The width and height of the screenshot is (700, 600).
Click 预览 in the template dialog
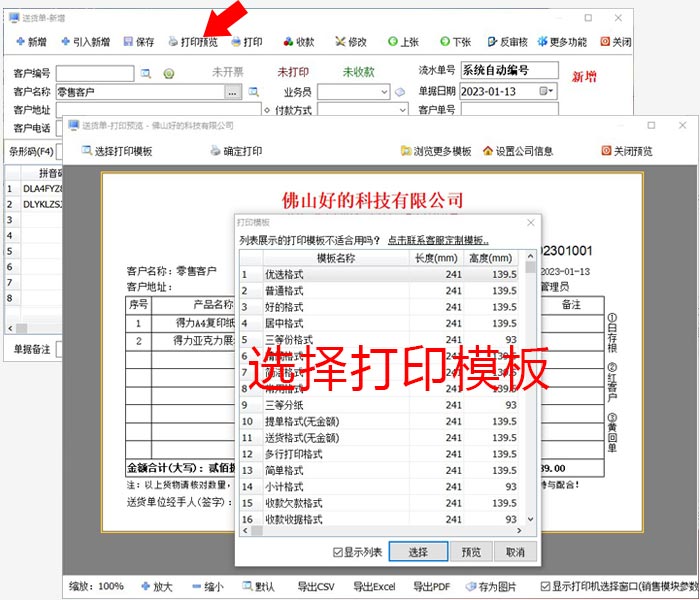pyautogui.click(x=471, y=552)
